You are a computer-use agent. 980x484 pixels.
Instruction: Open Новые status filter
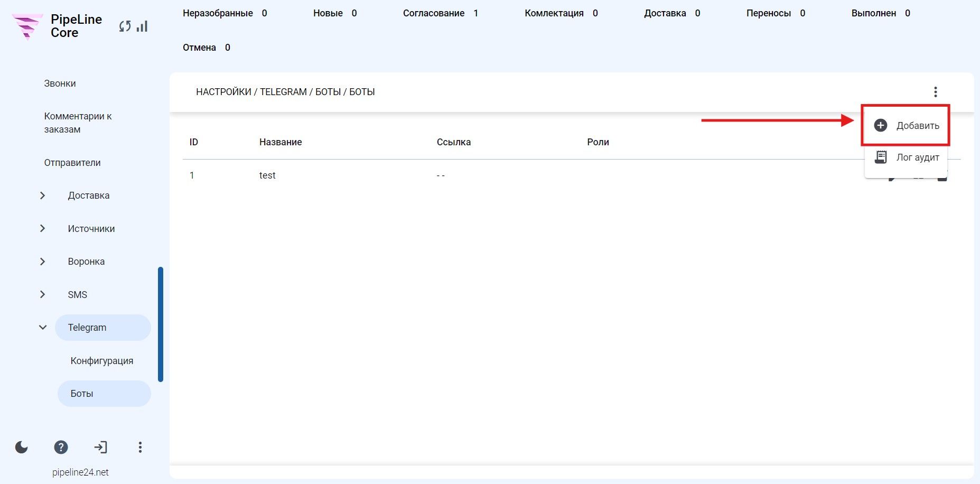point(335,13)
